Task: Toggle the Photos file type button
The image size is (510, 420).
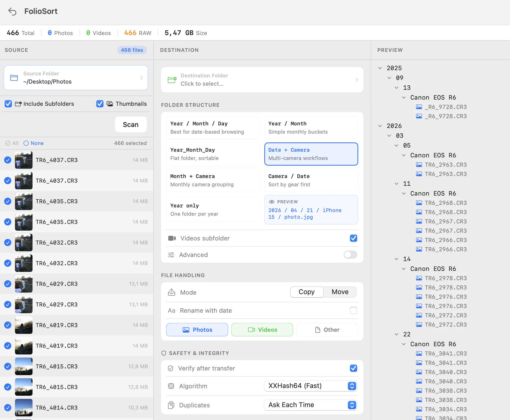Action: point(197,330)
